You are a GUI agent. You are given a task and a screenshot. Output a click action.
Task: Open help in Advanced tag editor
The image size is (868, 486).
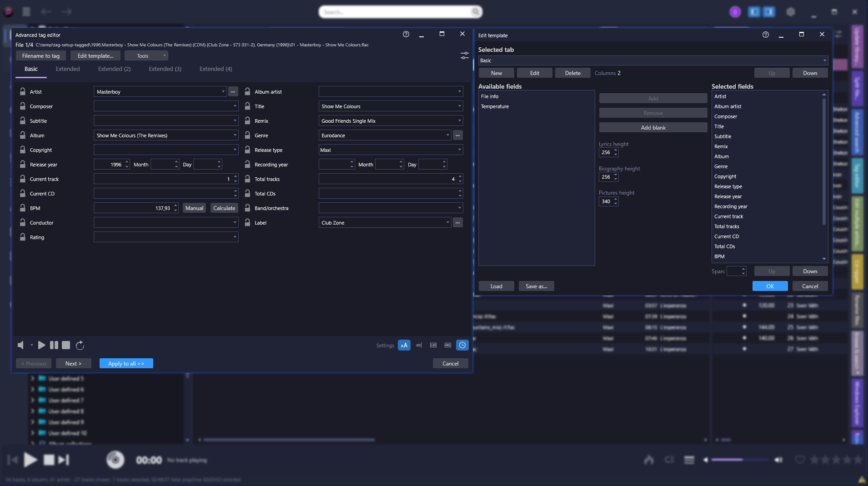tap(406, 34)
